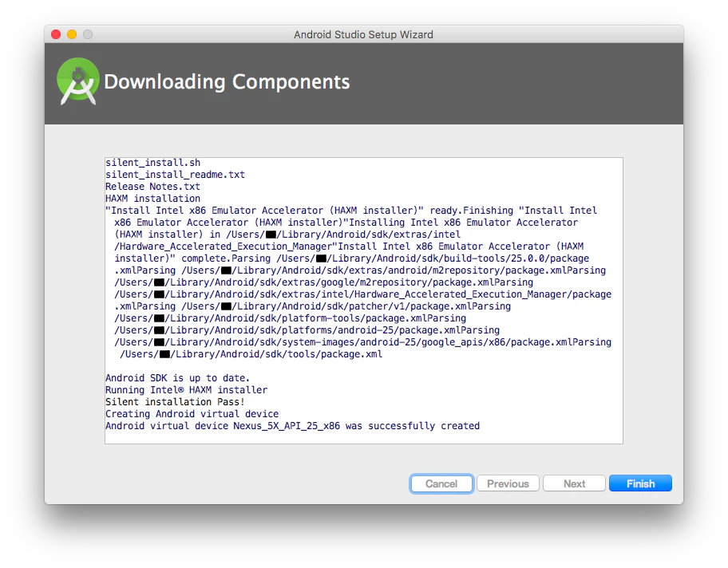Screen dimensions: 728x568
Task: Close the Setup Wizard window
Action: click(x=56, y=34)
